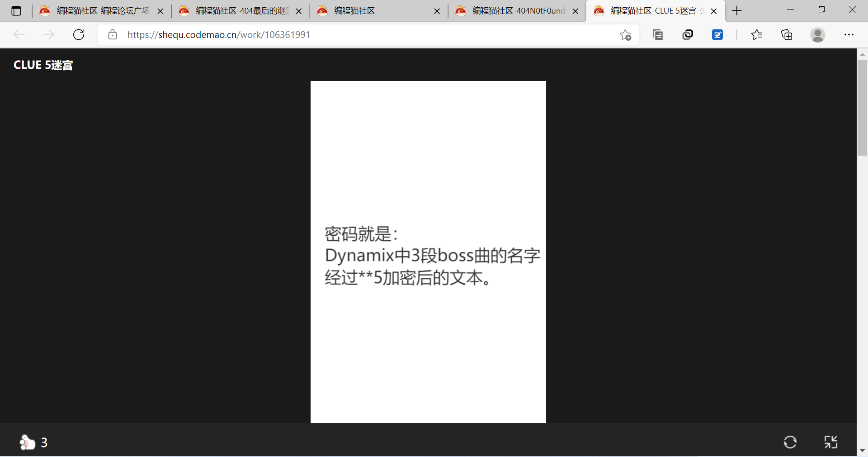Click the text 密码就是:
Screen dimensions: 868x457
(361, 234)
